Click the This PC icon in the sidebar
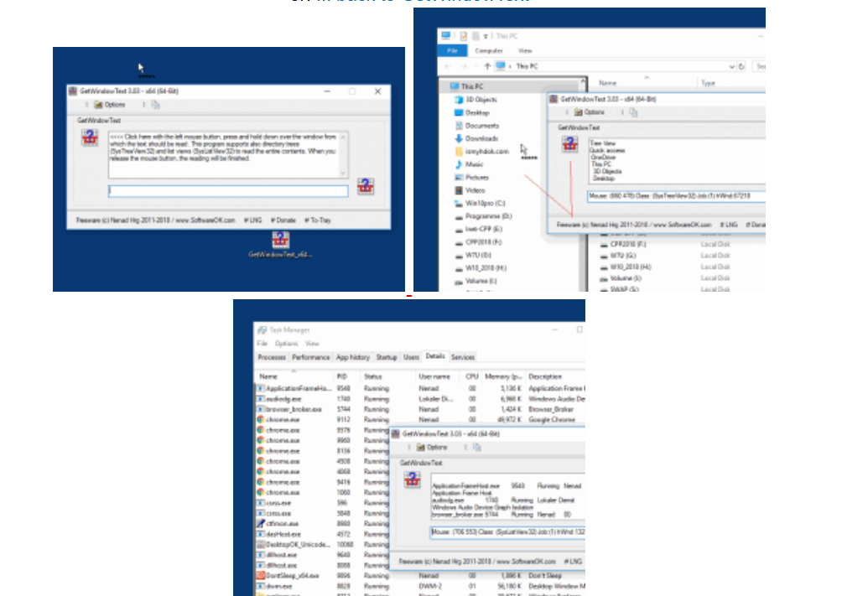The image size is (868, 596). 455,86
